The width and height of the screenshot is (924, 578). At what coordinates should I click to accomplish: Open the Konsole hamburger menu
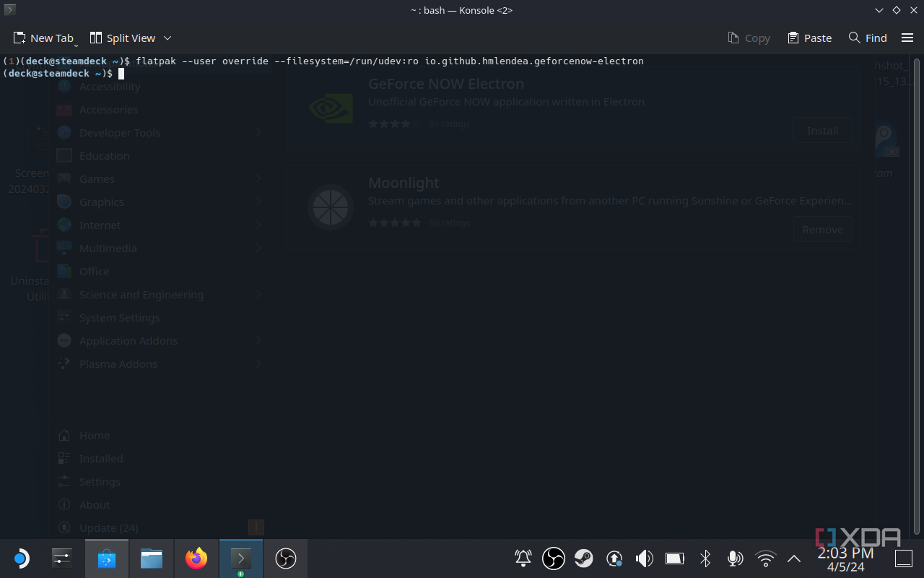pyautogui.click(x=907, y=38)
